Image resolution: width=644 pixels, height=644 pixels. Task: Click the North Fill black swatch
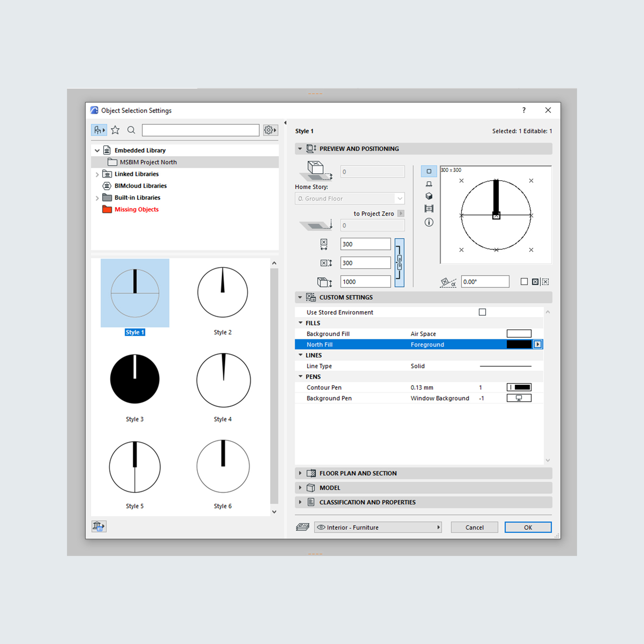[519, 345]
